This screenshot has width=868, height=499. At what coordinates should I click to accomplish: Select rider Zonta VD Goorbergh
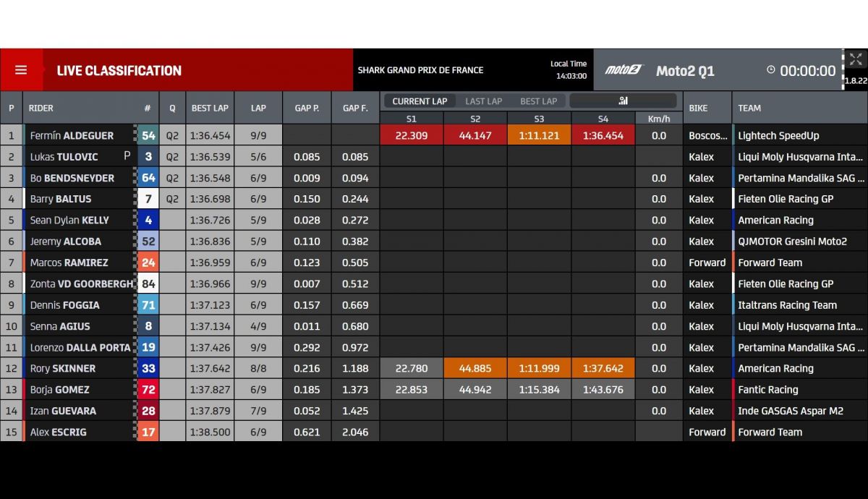(82, 283)
